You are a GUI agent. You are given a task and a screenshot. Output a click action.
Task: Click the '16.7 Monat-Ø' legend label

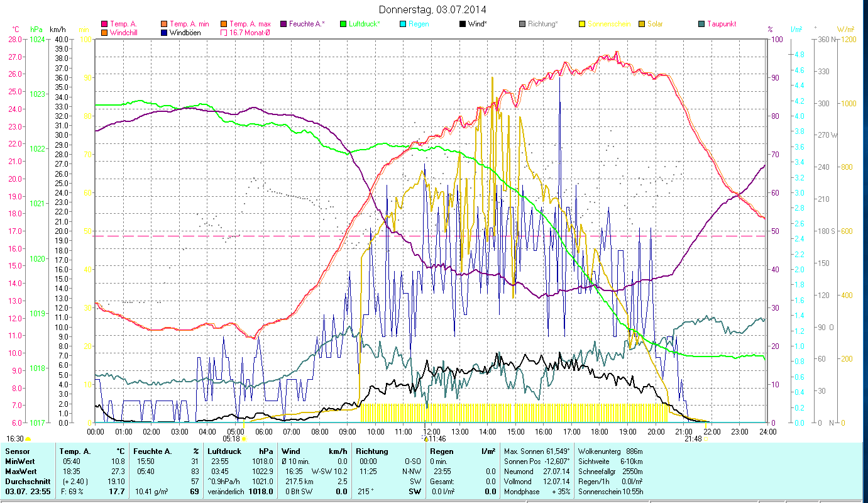point(250,32)
